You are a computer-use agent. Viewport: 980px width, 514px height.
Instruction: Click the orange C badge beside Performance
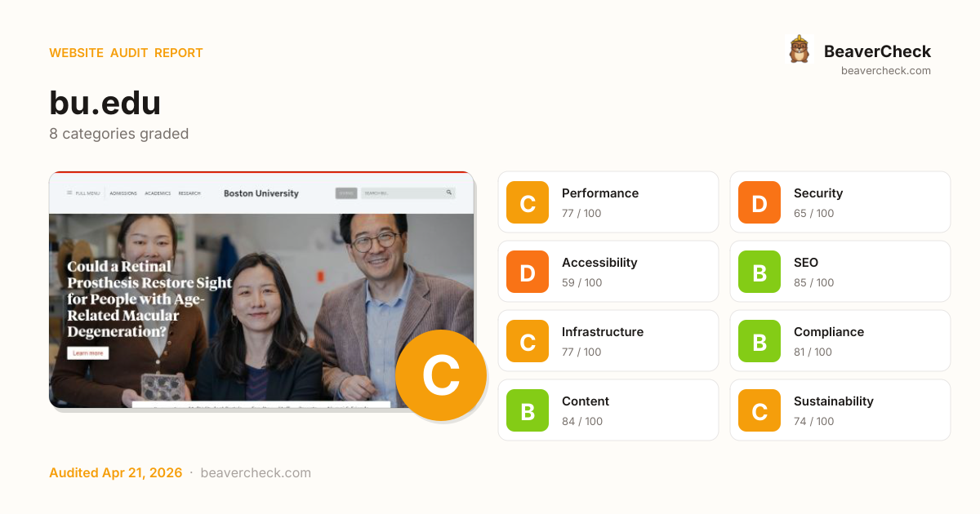[x=528, y=202]
